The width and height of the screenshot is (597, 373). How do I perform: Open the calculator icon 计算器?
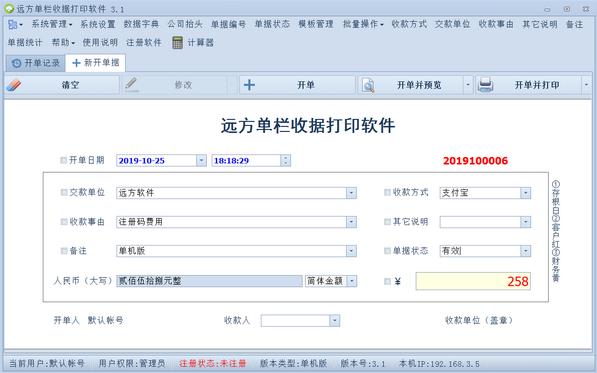pos(177,42)
